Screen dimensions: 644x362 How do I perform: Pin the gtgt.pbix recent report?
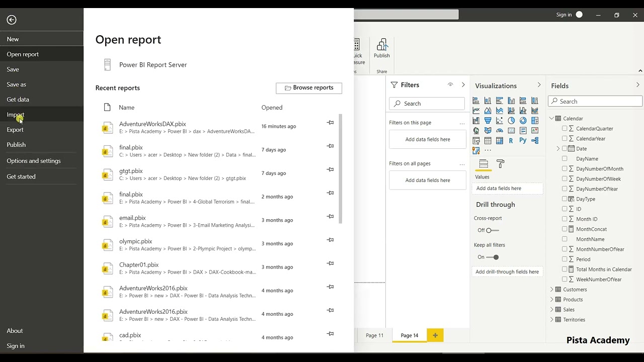330,169
